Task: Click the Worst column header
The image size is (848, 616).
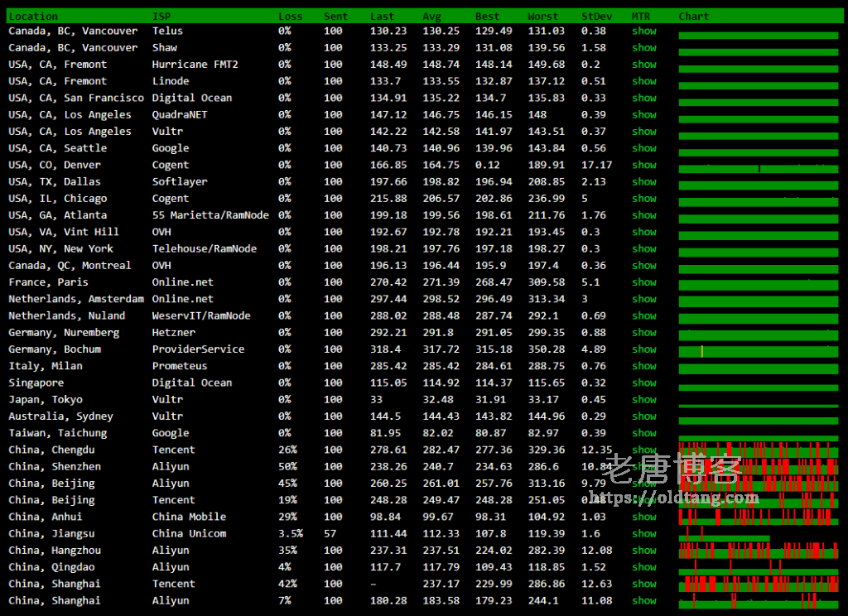Action: point(543,17)
